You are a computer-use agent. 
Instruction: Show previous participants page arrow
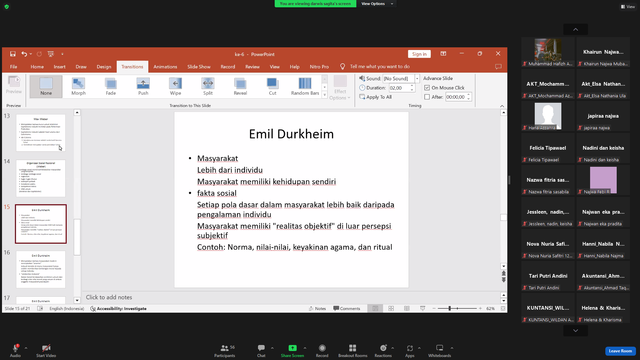coord(576,29)
